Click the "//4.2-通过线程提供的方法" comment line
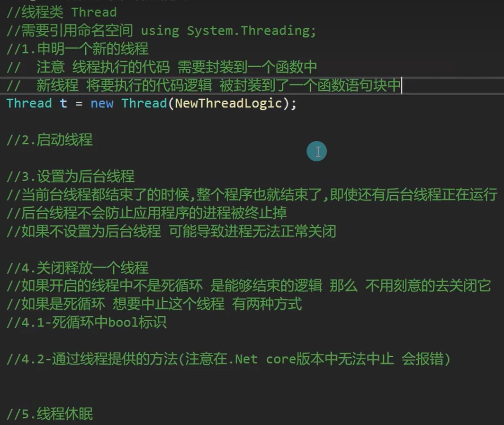 [x=228, y=359]
